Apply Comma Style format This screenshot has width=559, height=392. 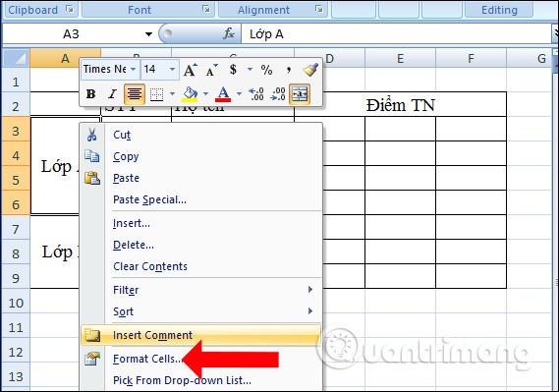coord(289,70)
